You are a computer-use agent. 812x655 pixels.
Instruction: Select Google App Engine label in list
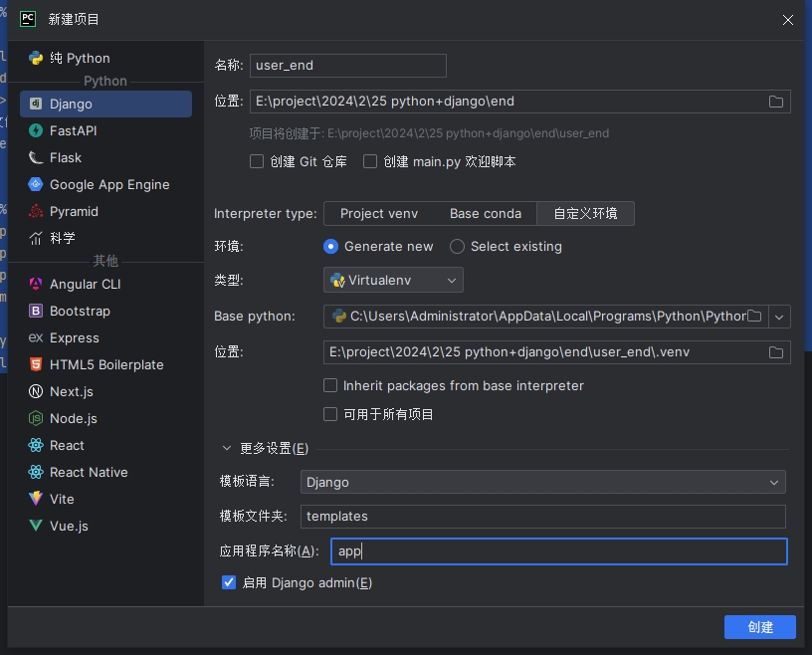pyautogui.click(x=109, y=184)
